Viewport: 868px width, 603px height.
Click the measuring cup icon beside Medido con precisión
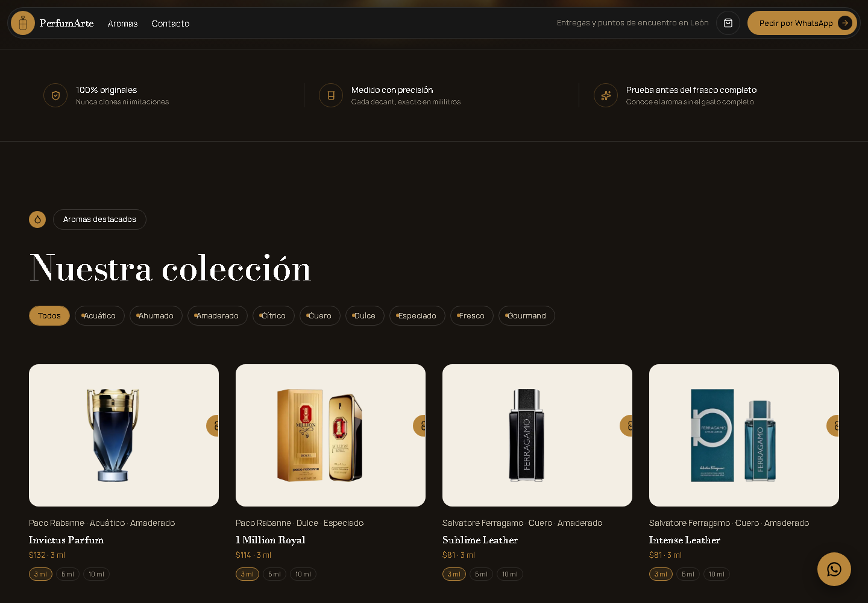click(331, 95)
